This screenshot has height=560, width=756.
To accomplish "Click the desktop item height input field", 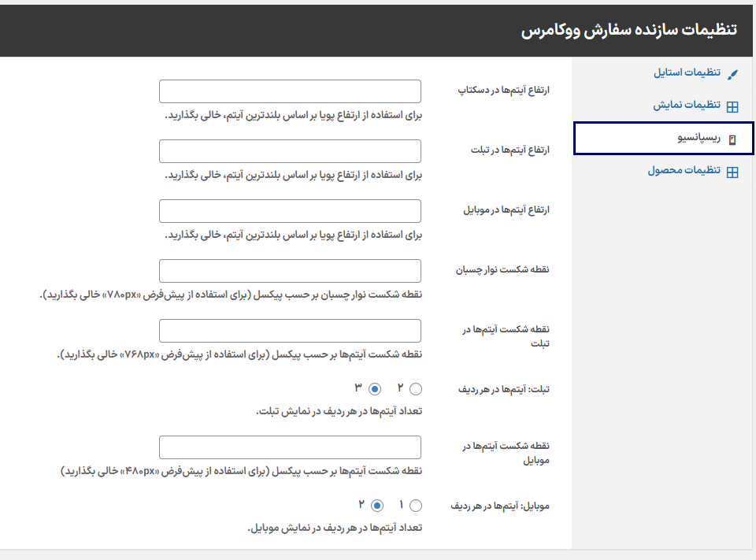I will (x=290, y=91).
